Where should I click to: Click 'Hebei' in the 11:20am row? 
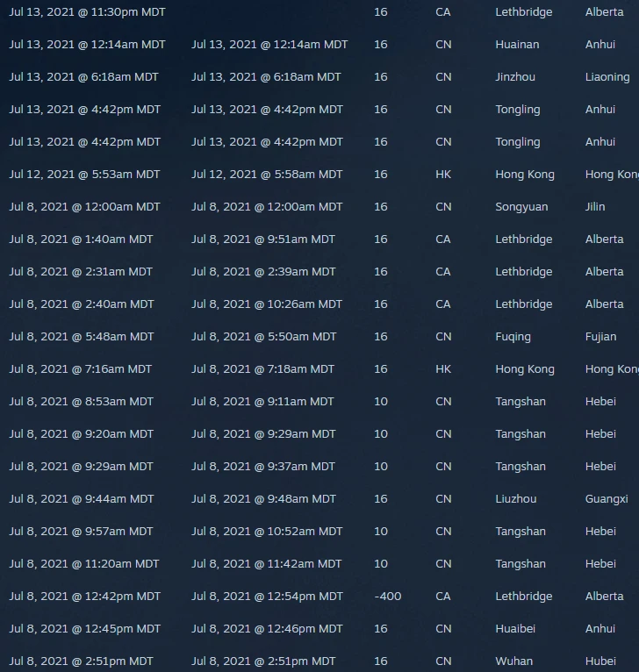pyautogui.click(x=600, y=564)
